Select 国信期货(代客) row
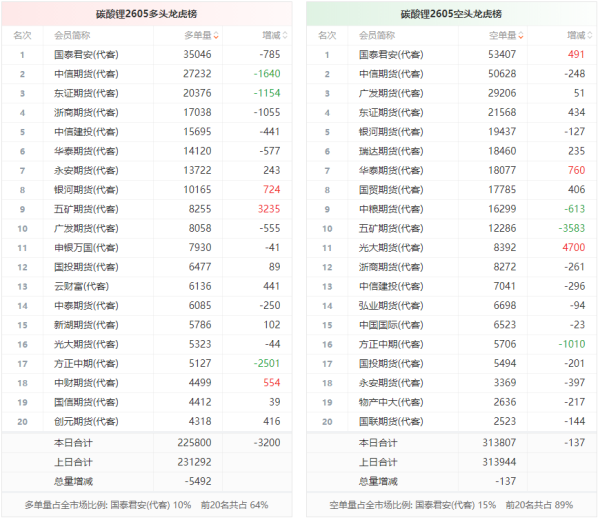 click(147, 402)
